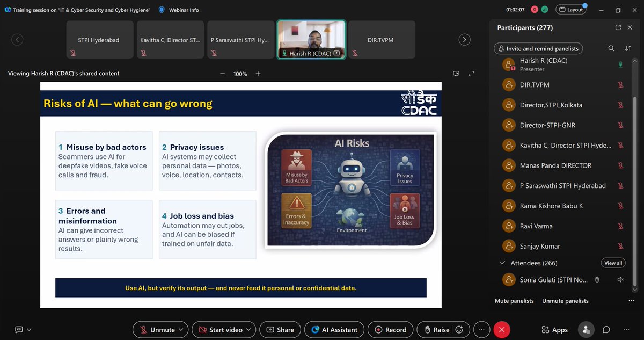Enter full-screen view of shared content
The image size is (644, 340).
(472, 74)
